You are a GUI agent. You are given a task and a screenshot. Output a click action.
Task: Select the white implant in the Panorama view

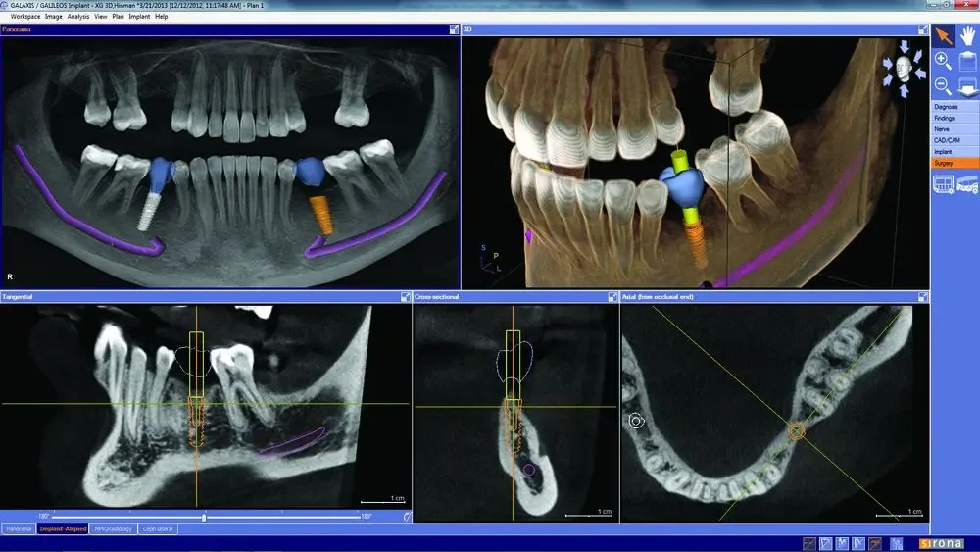click(x=149, y=212)
